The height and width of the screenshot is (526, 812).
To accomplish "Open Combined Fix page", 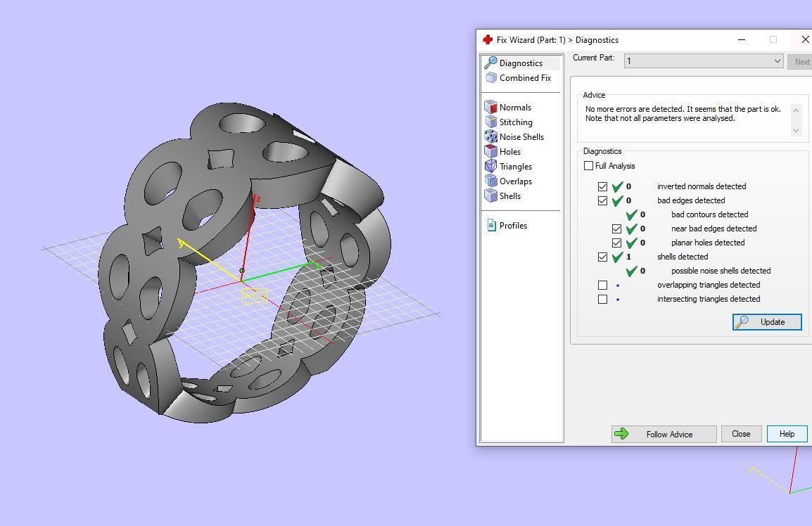I will pos(525,77).
